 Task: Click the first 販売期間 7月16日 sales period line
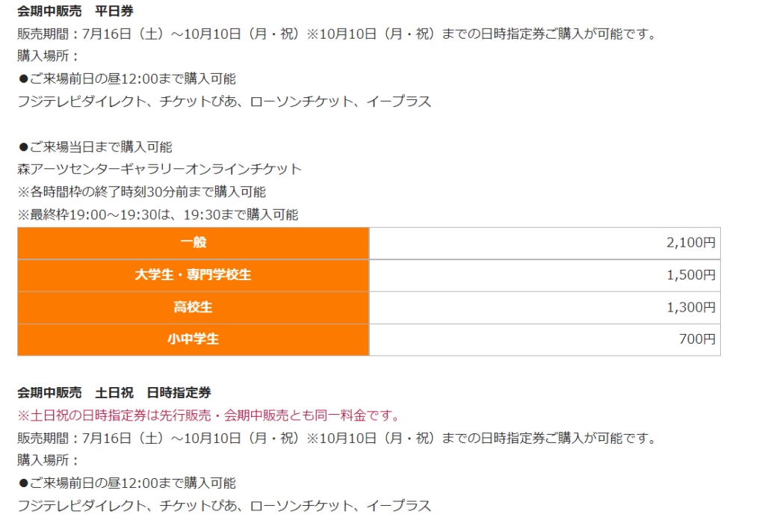(x=337, y=34)
